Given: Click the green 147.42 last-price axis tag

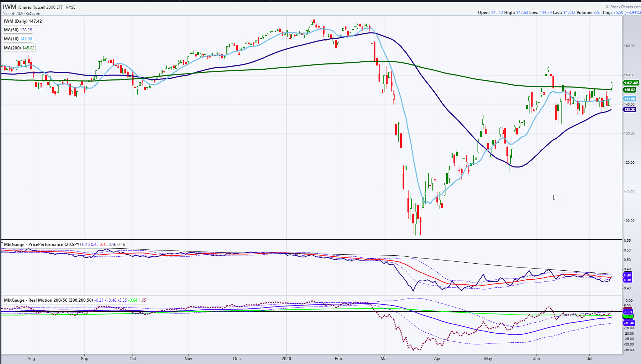Looking at the screenshot, I should click(x=631, y=83).
